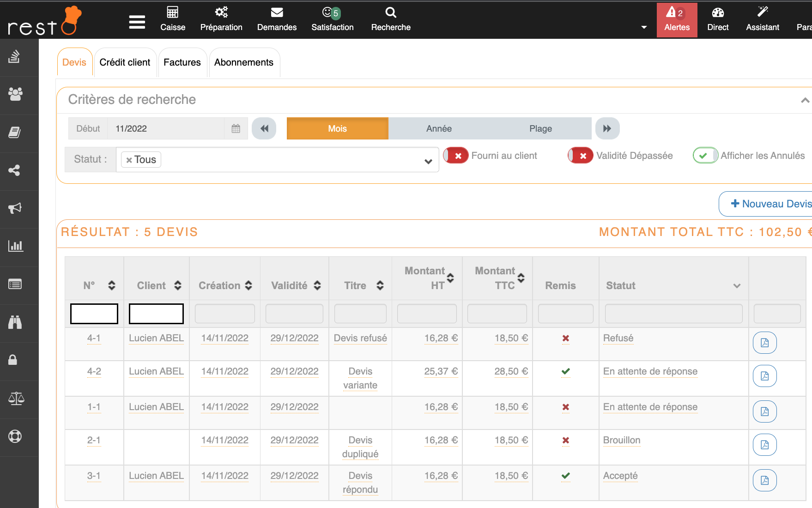Click the Création column filter field
This screenshot has width=812, height=508.
225,314
